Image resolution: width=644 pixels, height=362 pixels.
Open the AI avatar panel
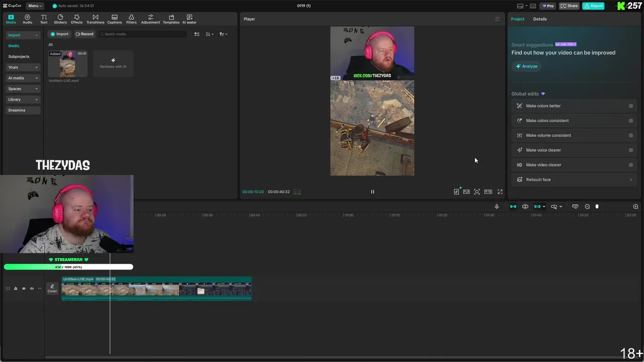[x=189, y=19]
